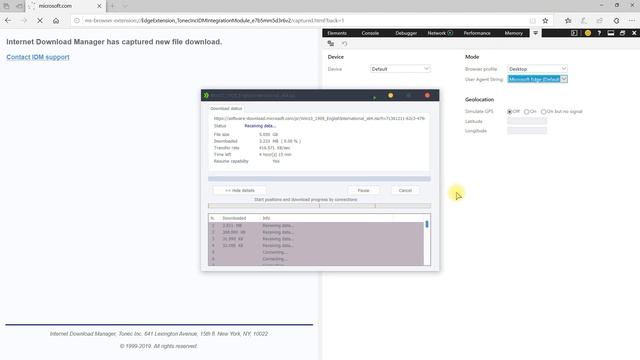Add page to favorites with star
Screen dimensions: 640x360
coord(545,20)
